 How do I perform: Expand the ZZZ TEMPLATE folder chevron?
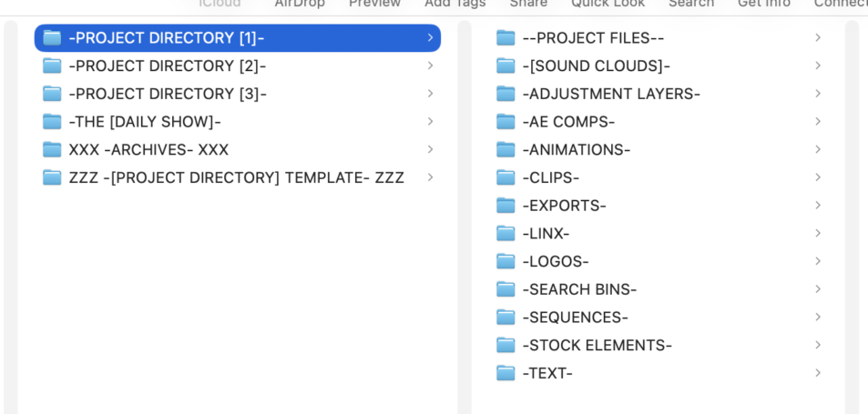(430, 177)
